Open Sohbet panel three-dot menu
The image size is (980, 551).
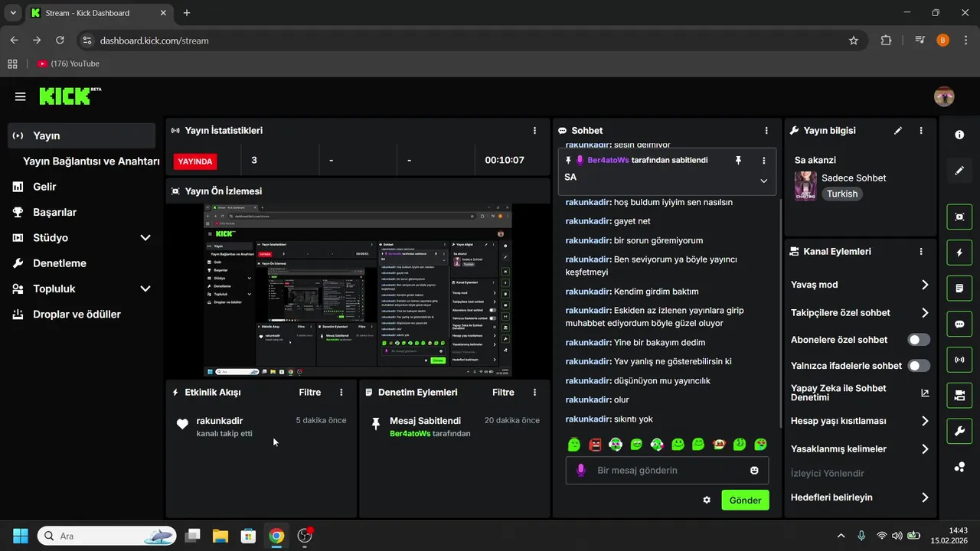766,131
